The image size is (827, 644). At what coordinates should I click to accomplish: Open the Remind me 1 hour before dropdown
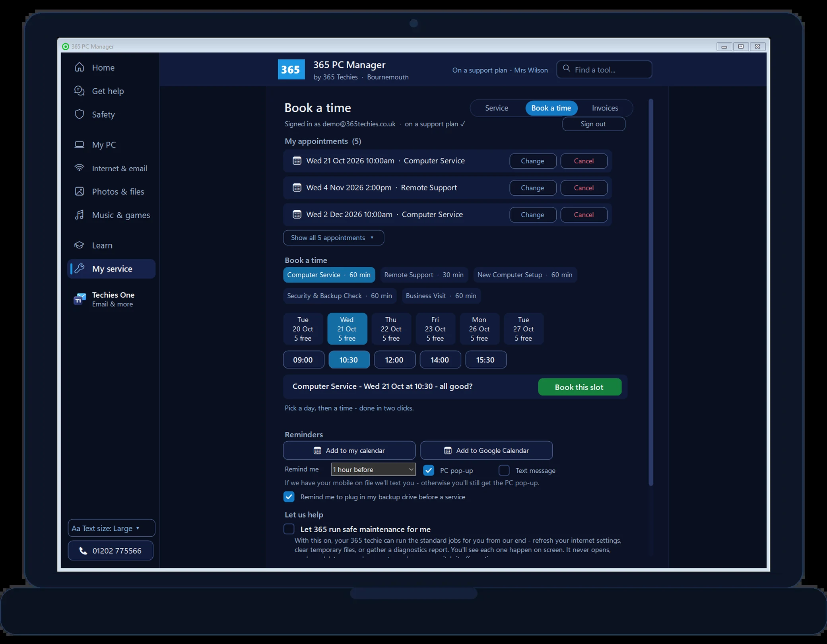tap(373, 469)
